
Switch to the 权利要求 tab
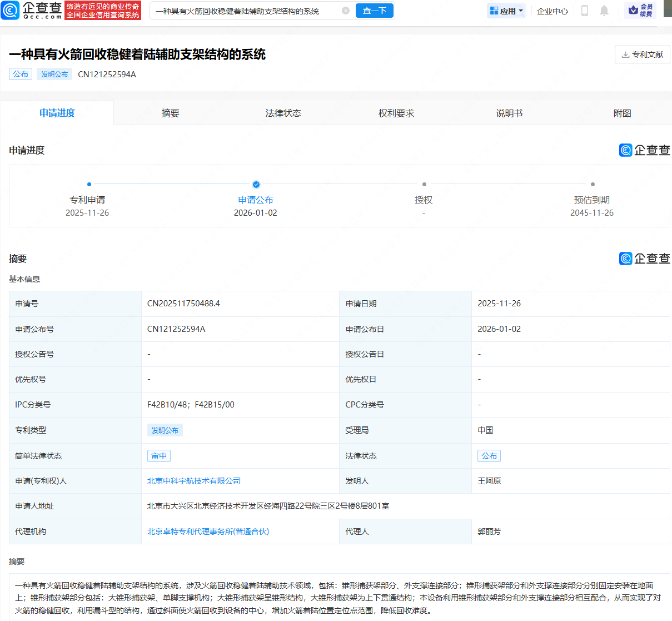[396, 113]
